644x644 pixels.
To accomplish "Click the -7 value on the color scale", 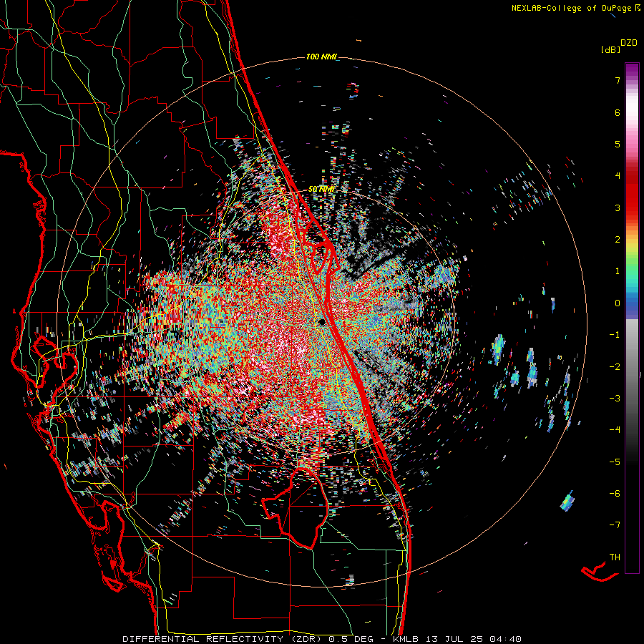I will pos(615,525).
